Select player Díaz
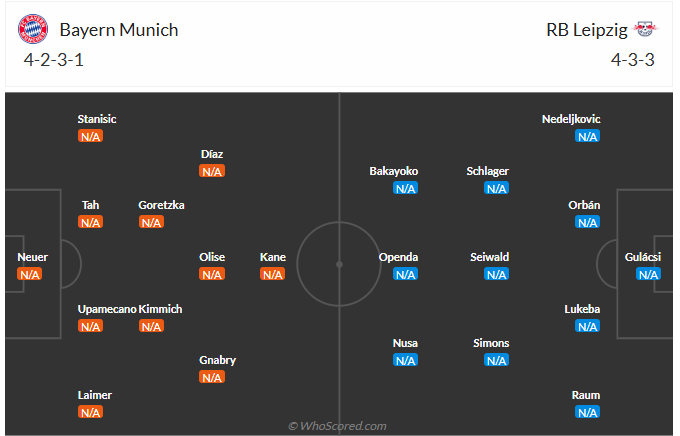 tap(211, 154)
